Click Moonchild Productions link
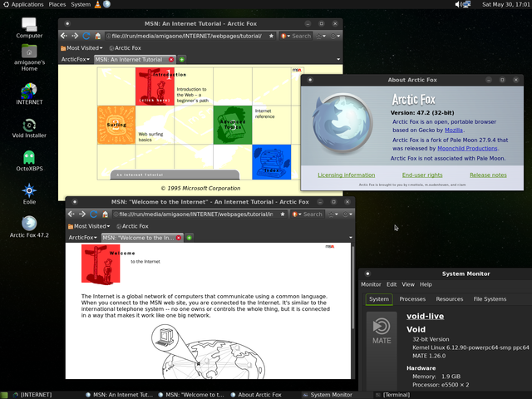Screen dimensions: 532x399 click(x=467, y=148)
